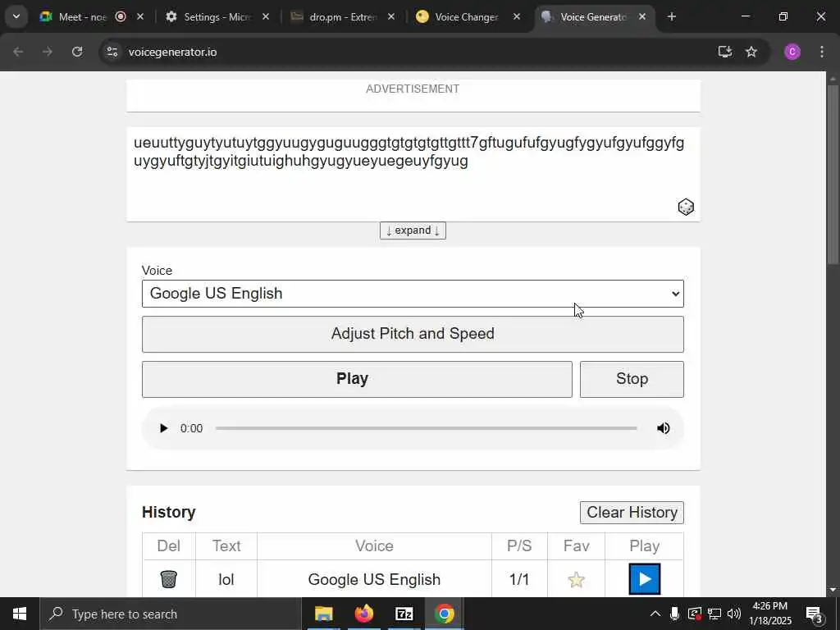Image resolution: width=840 pixels, height=630 pixels.
Task: Close the Settings tab
Action: pyautogui.click(x=266, y=17)
